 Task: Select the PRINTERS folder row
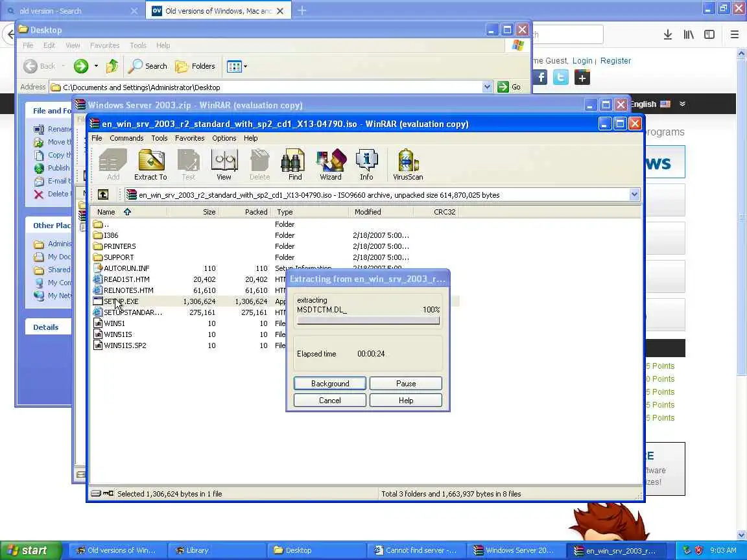coord(274,246)
